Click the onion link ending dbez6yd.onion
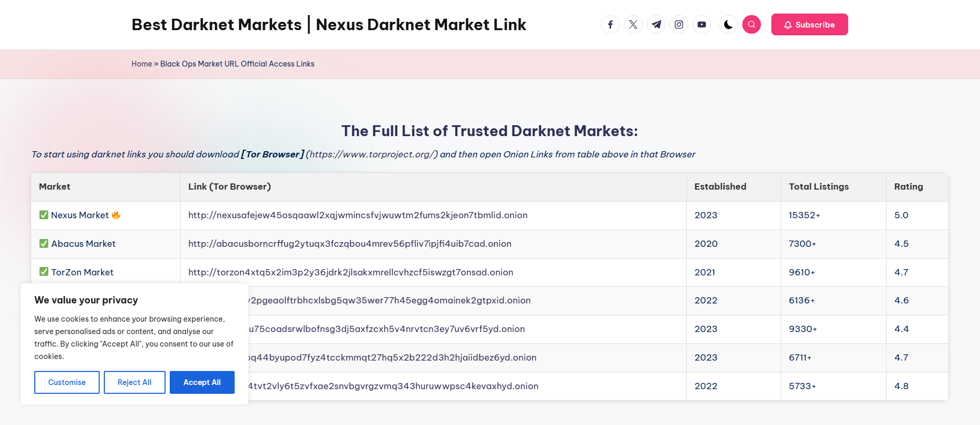The height and width of the screenshot is (425, 980). coord(392,357)
